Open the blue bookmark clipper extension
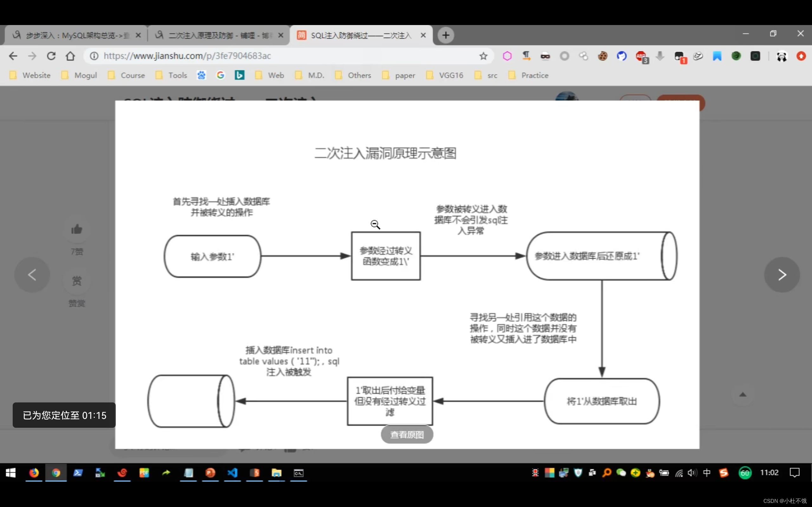Image resolution: width=812 pixels, height=507 pixels. pos(717,56)
